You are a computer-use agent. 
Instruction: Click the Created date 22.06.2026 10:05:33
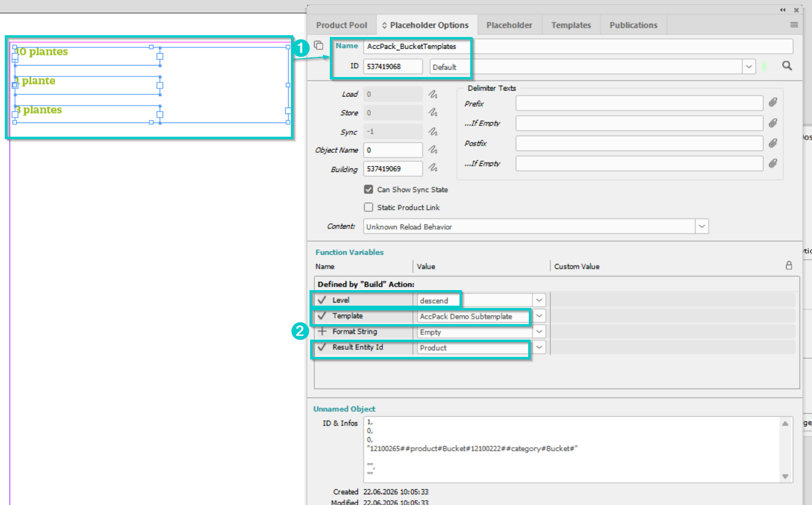click(396, 492)
